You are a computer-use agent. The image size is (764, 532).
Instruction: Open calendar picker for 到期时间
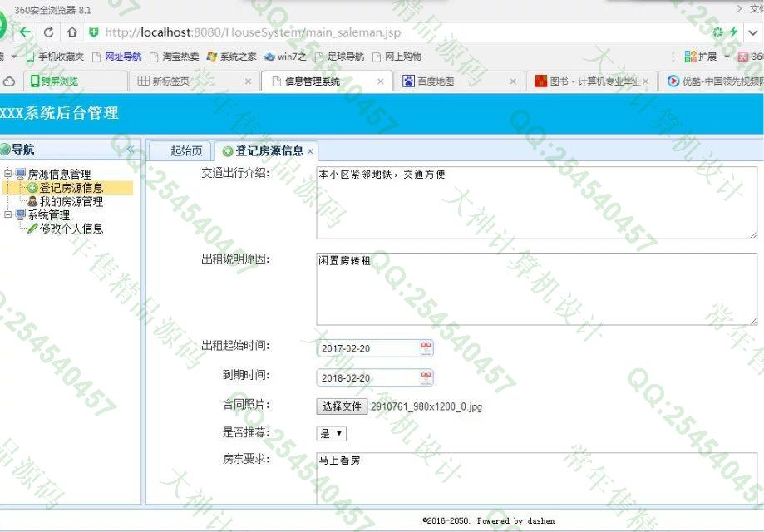[426, 378]
